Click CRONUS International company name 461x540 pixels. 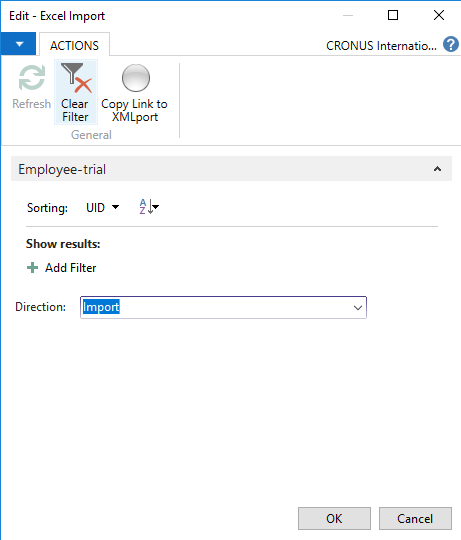pyautogui.click(x=381, y=45)
